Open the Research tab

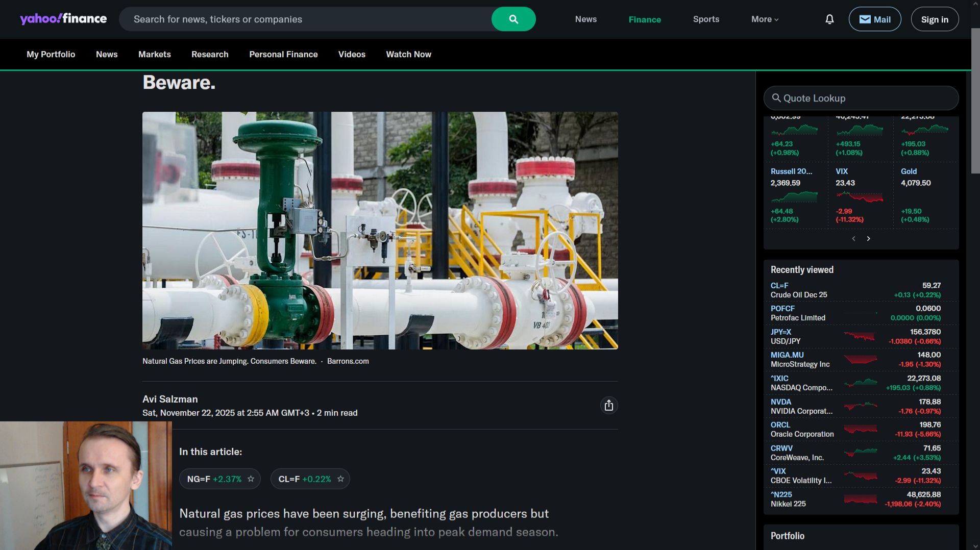[210, 54]
